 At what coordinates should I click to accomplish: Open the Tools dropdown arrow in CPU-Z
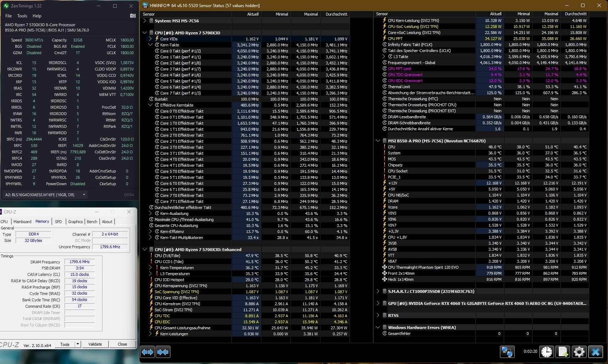pyautogui.click(x=78, y=344)
